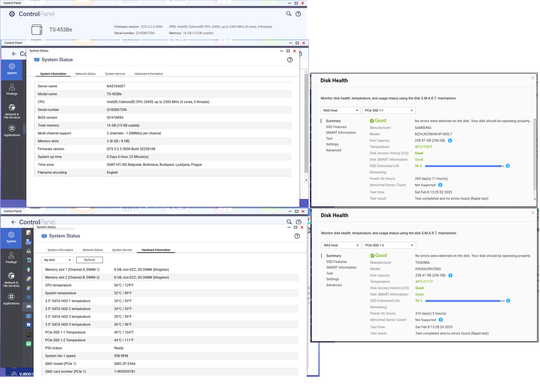Viewport: 540px width, 392px height.
Task: Click the gear logo beside the topmost ControlPanel title
Action: [12, 14]
